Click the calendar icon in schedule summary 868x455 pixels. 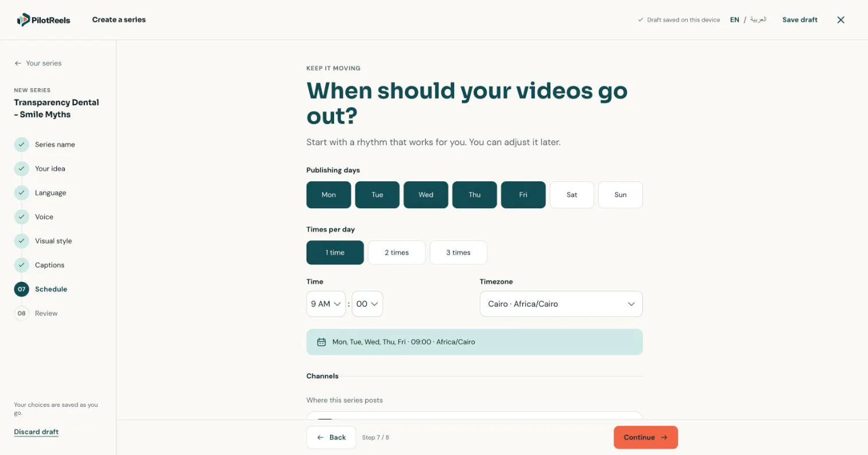point(321,342)
